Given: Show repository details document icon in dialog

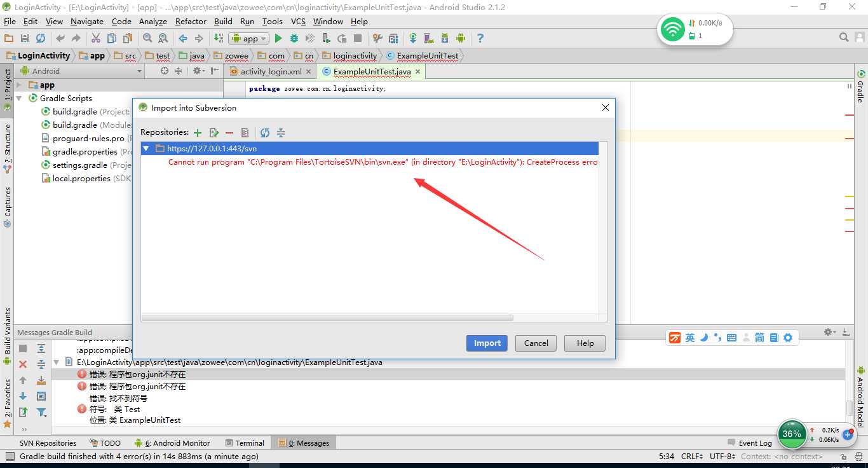Looking at the screenshot, I should tap(245, 133).
